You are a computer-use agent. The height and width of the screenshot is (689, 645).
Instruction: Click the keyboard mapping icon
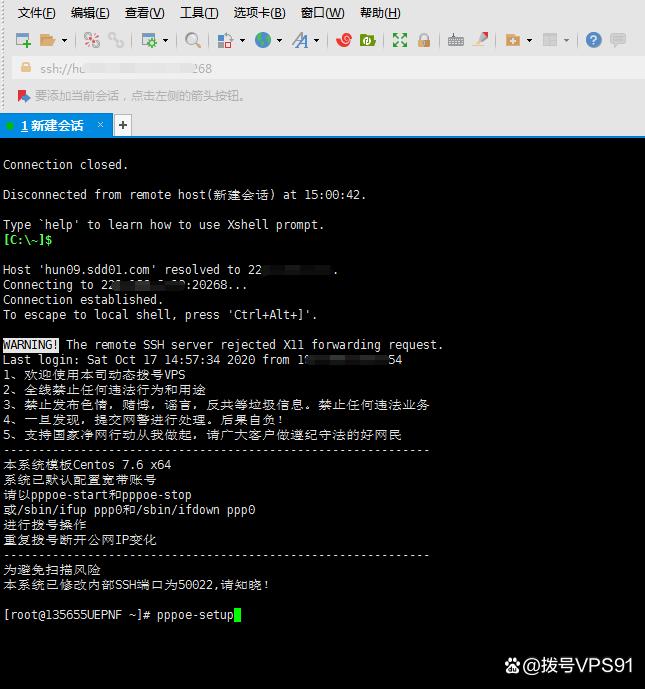click(x=456, y=41)
